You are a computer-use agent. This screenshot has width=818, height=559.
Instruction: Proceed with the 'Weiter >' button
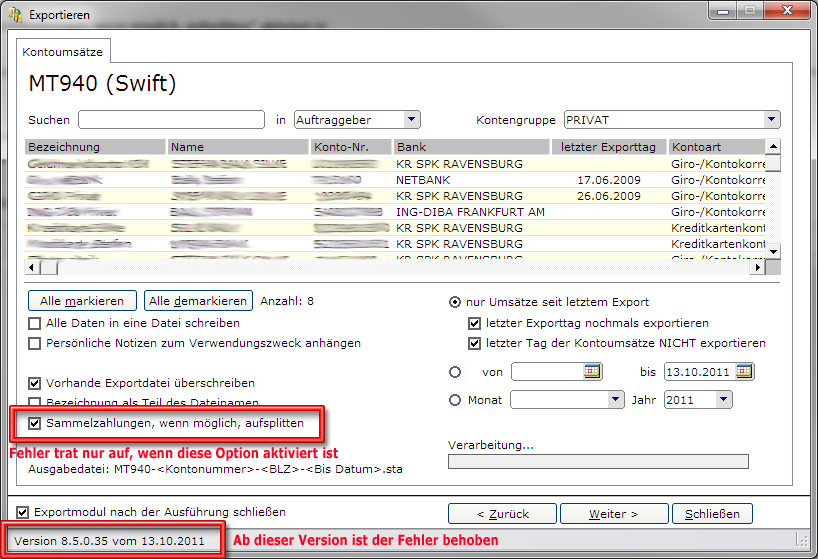614,514
